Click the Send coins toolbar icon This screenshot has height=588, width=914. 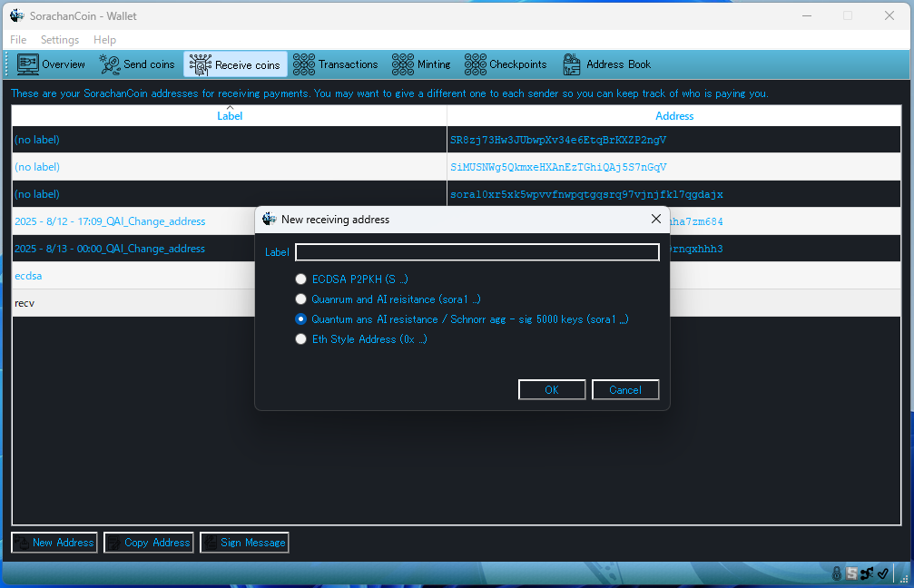click(x=110, y=64)
